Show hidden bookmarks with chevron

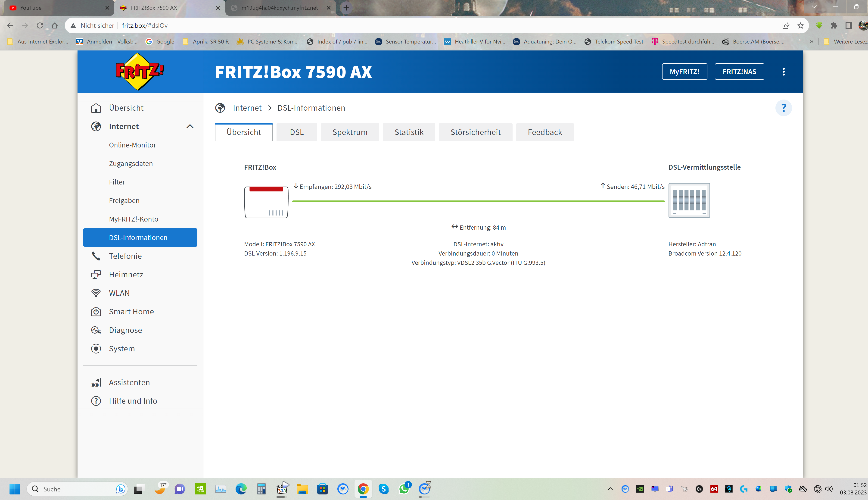[811, 42]
